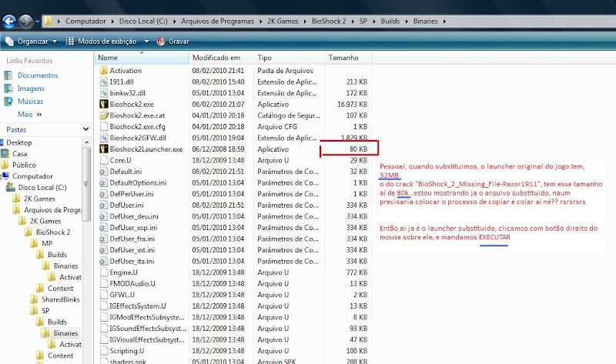
Task: Select BioShock 2 breadcrumb segment
Action: coord(329,22)
